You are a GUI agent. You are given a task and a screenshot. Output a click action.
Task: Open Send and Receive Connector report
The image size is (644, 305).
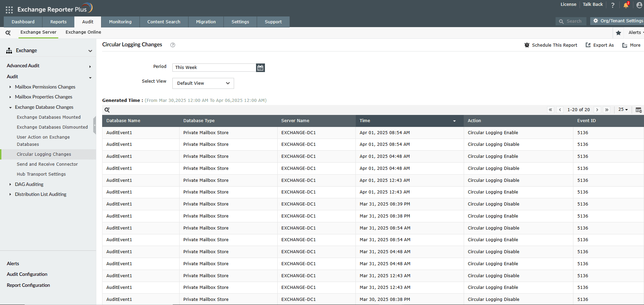coord(47,164)
